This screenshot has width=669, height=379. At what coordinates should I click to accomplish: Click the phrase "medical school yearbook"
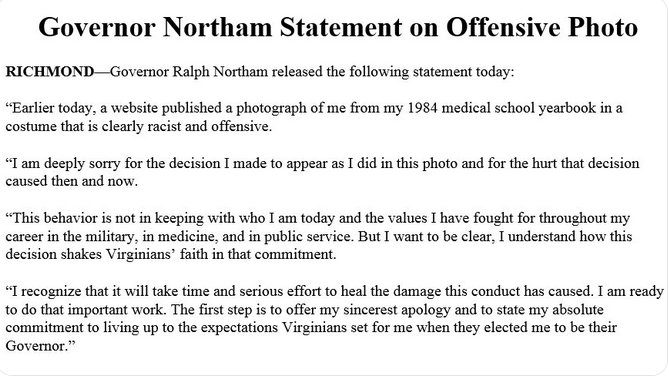(519, 108)
